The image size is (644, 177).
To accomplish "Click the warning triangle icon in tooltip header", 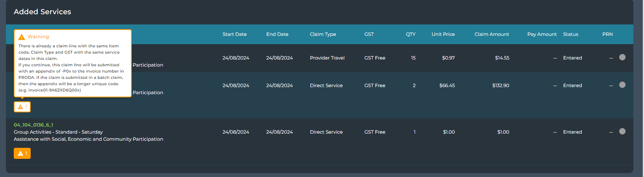I will pyautogui.click(x=22, y=37).
